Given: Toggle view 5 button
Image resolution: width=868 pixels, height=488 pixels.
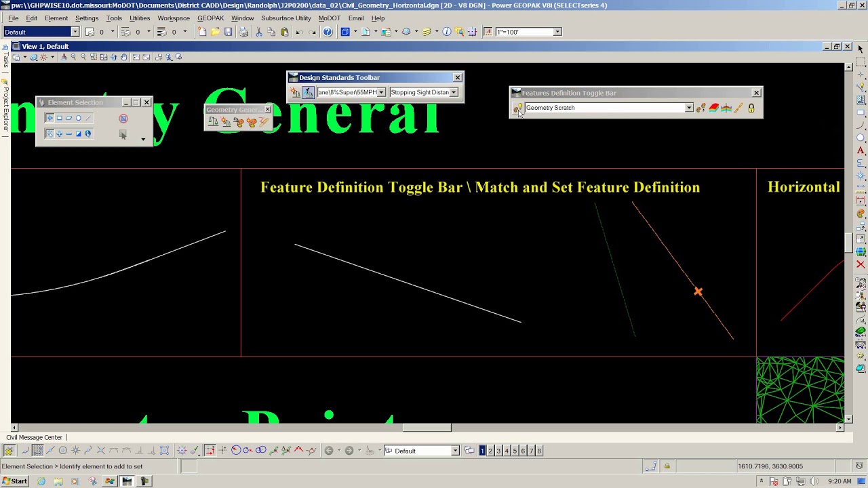Looking at the screenshot, I should 515,451.
